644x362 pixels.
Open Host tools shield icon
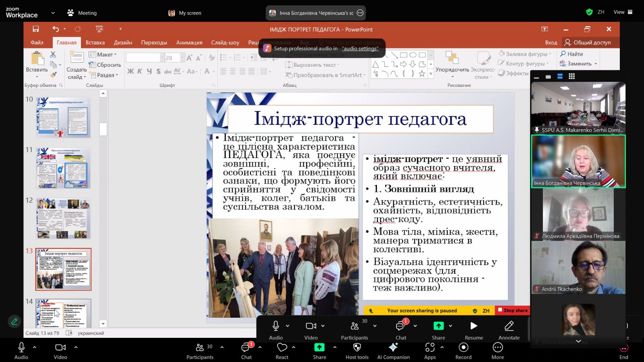point(357,347)
